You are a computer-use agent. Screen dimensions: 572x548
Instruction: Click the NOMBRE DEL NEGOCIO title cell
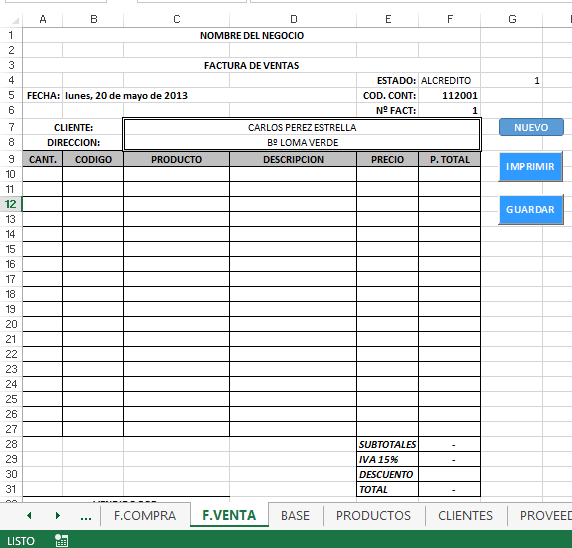point(252,35)
